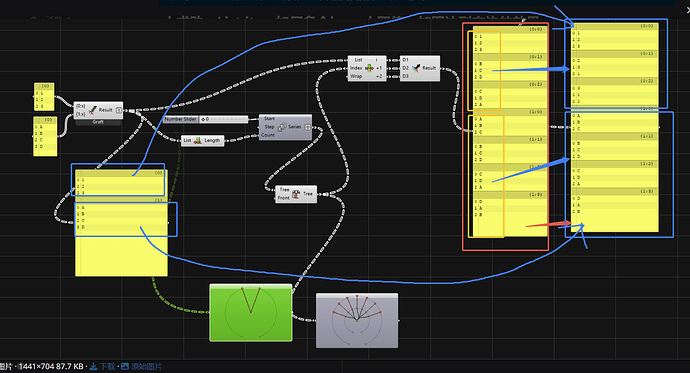
Task: Click the 下载 download link
Action: point(107,366)
